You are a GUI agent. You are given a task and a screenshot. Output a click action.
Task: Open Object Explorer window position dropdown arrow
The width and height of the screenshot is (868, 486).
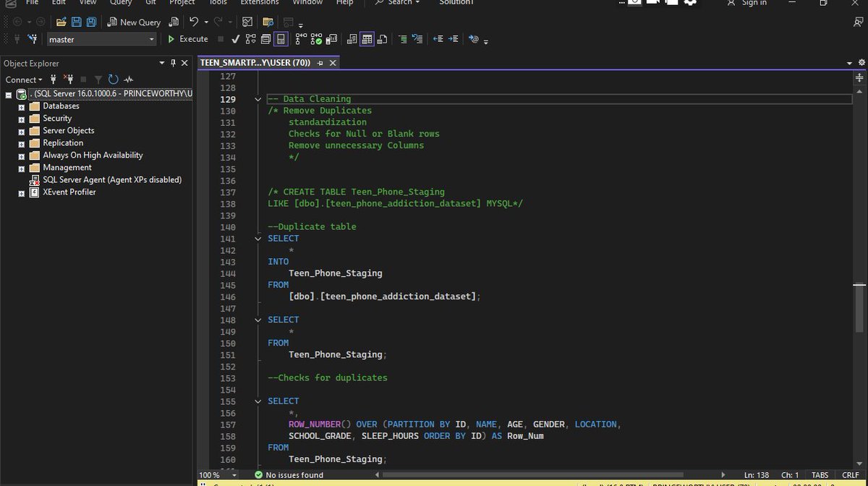(162, 63)
